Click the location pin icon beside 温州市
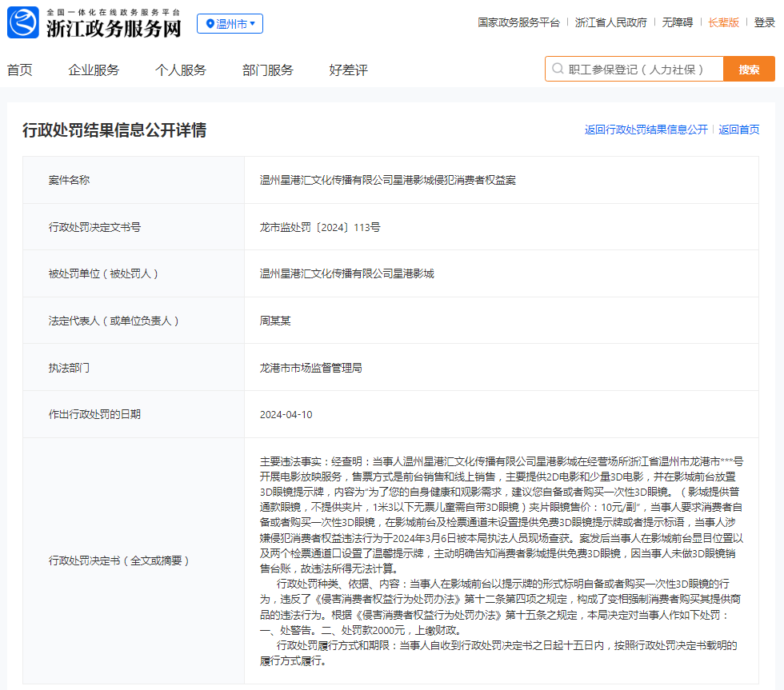The image size is (784, 690). (210, 23)
